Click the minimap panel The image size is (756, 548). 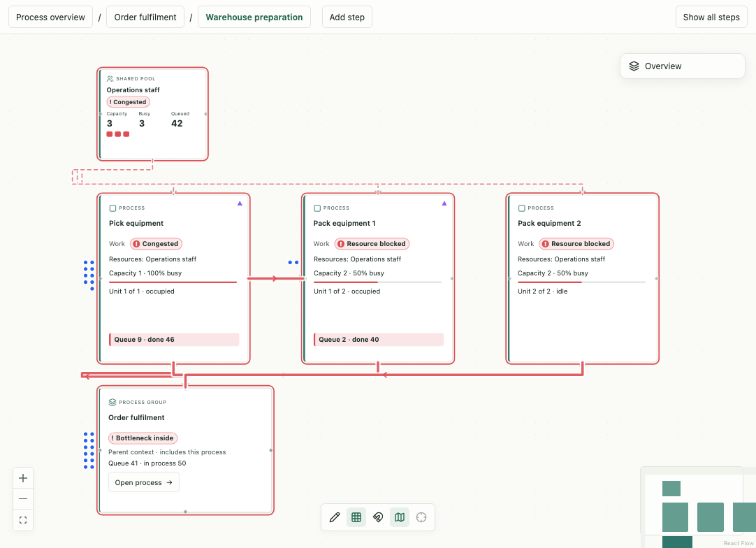point(698,507)
